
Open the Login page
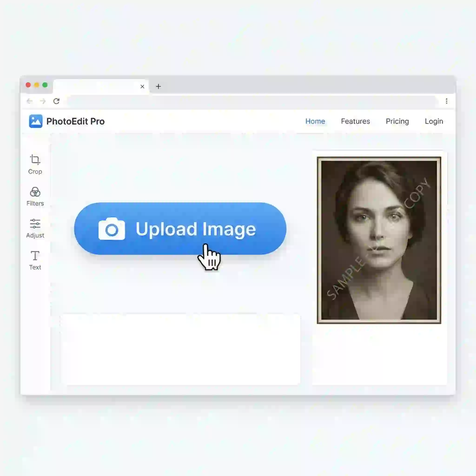[x=434, y=121]
